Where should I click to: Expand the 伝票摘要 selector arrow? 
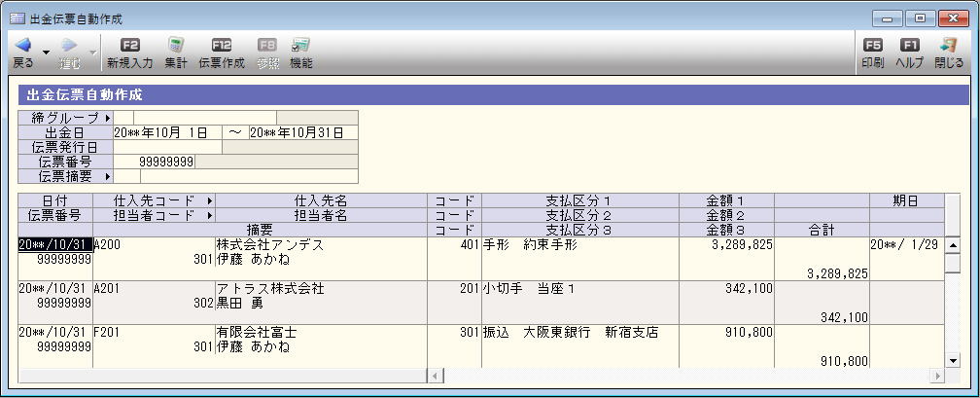[108, 176]
